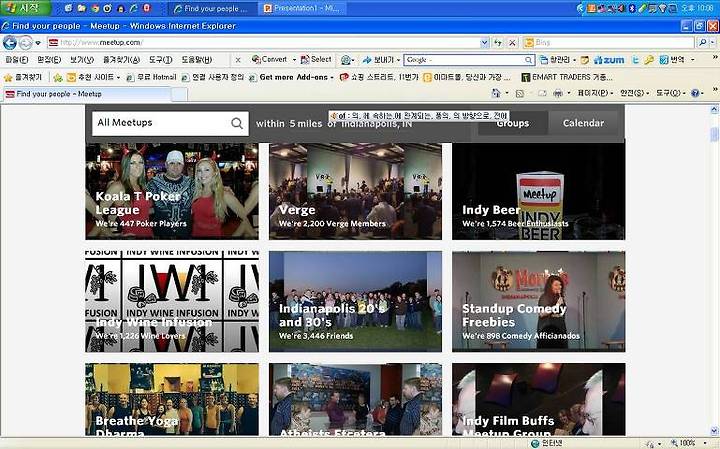
Task: Click the zum toolbar logo
Action: coord(609,60)
